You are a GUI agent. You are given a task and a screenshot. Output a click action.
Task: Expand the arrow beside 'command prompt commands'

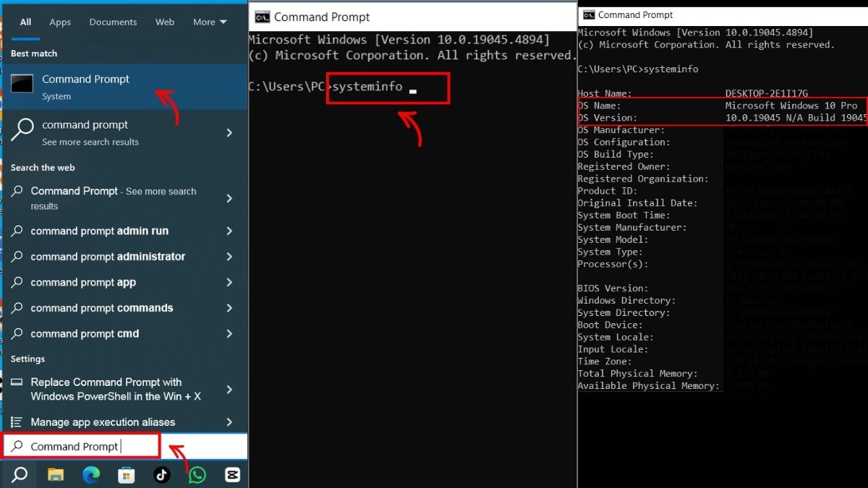coord(229,308)
